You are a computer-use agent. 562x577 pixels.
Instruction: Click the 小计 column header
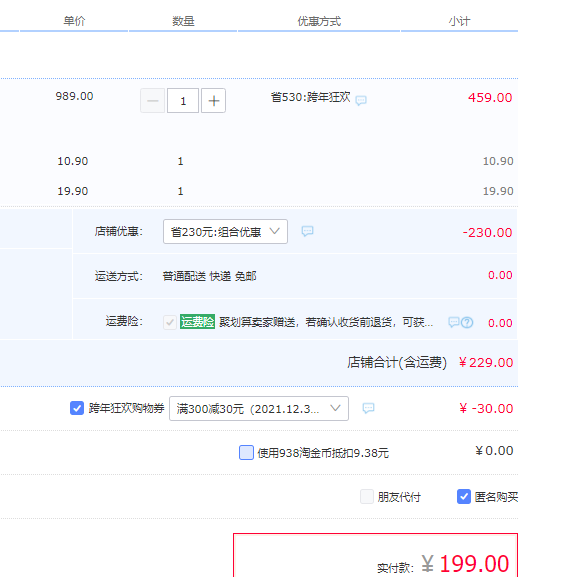coord(459,21)
